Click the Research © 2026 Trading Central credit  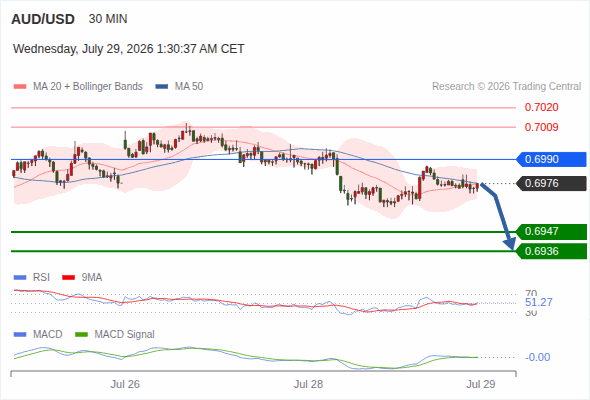click(506, 87)
